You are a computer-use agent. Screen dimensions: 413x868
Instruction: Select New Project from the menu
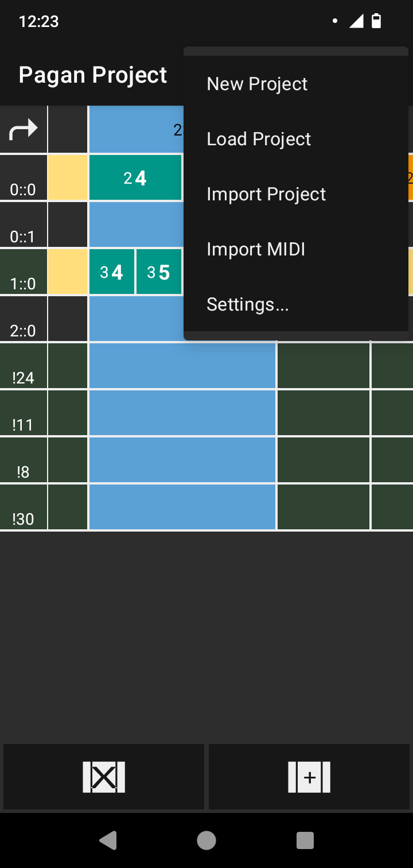pos(257,84)
